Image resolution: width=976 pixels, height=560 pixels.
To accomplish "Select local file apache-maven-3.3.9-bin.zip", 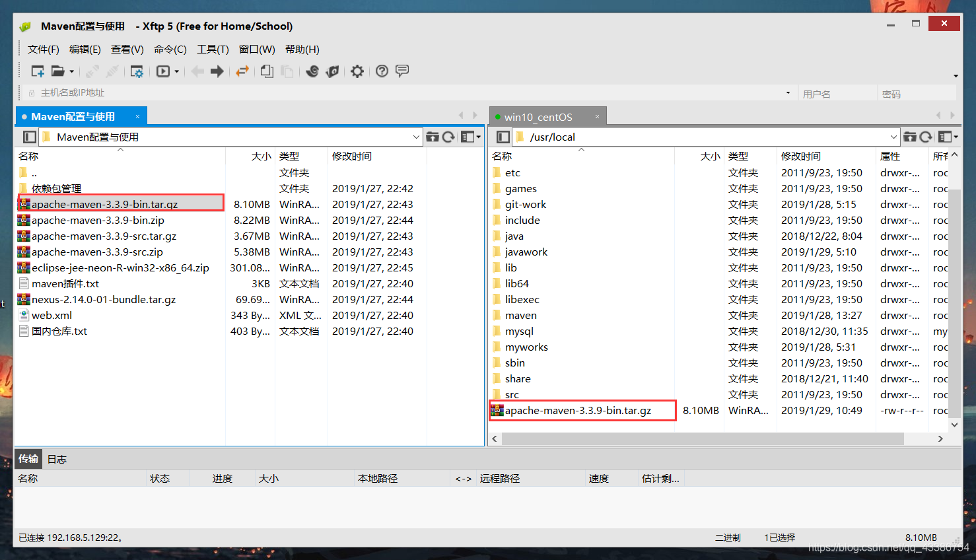I will pyautogui.click(x=98, y=221).
